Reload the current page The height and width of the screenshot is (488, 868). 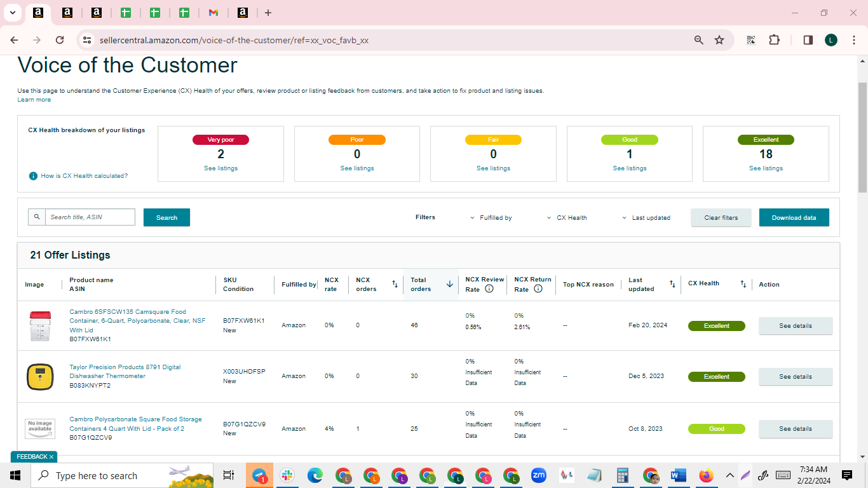pyautogui.click(x=60, y=40)
